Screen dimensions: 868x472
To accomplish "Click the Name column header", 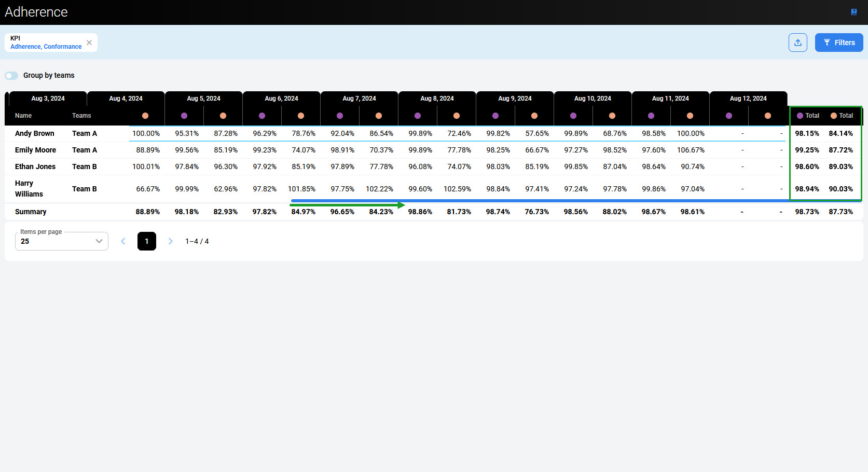I will pyautogui.click(x=23, y=116).
